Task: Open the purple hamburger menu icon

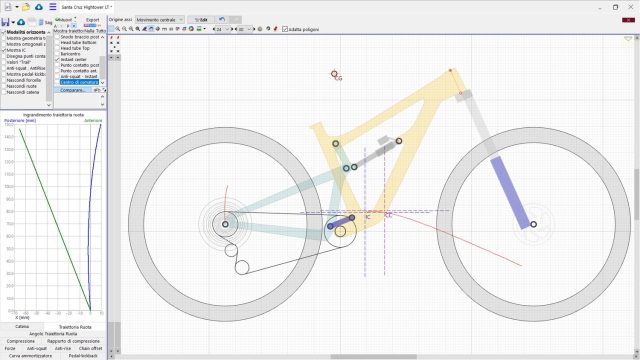Action: click(53, 7)
